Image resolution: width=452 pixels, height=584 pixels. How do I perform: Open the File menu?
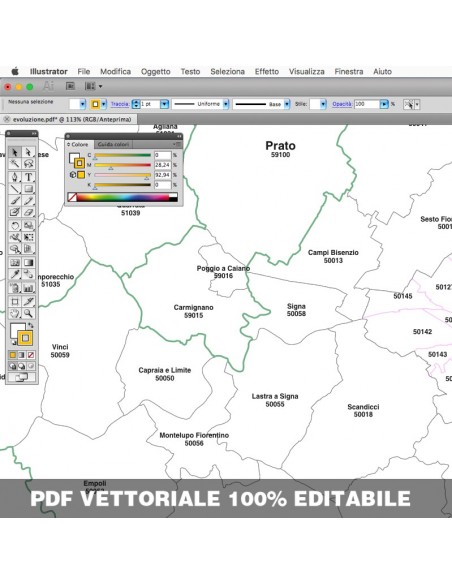point(84,72)
